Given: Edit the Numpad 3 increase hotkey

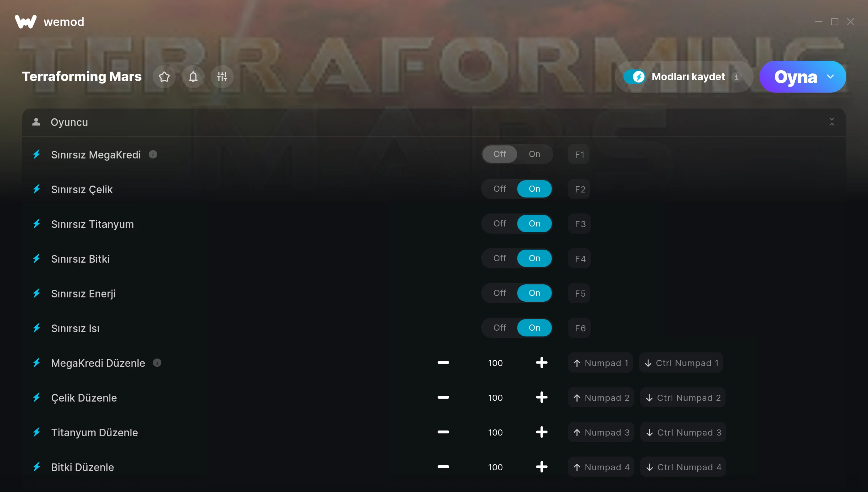Looking at the screenshot, I should (601, 432).
